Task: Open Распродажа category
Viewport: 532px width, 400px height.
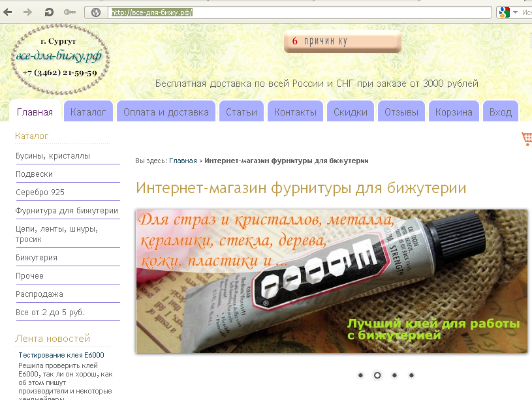Action: coord(39,294)
